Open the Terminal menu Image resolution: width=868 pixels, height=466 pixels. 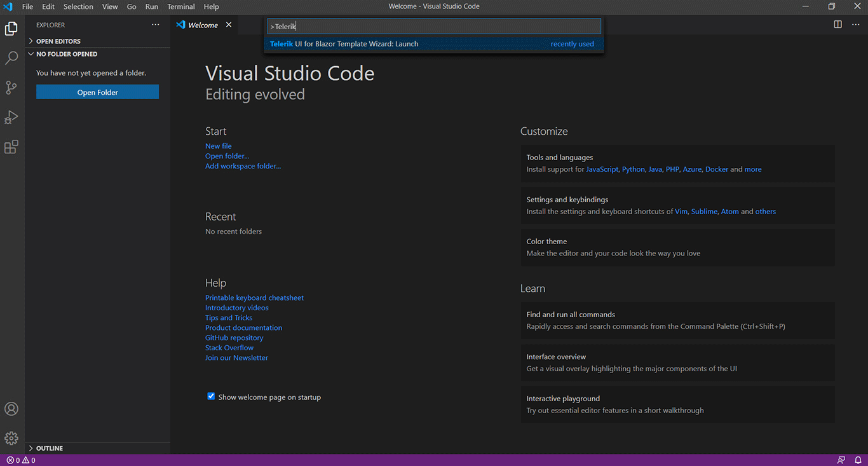[x=181, y=6]
